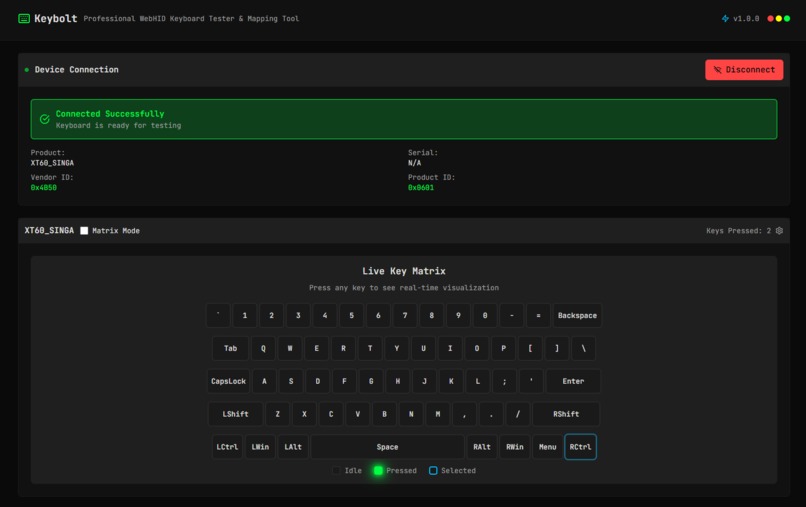
Task: Click the blue Selected legend swatch
Action: pyautogui.click(x=433, y=470)
